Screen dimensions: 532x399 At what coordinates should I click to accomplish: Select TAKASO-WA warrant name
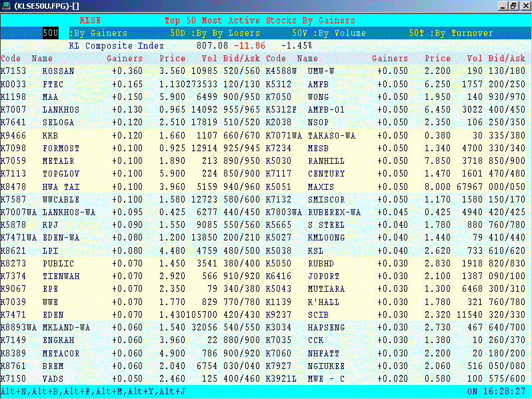pos(331,136)
